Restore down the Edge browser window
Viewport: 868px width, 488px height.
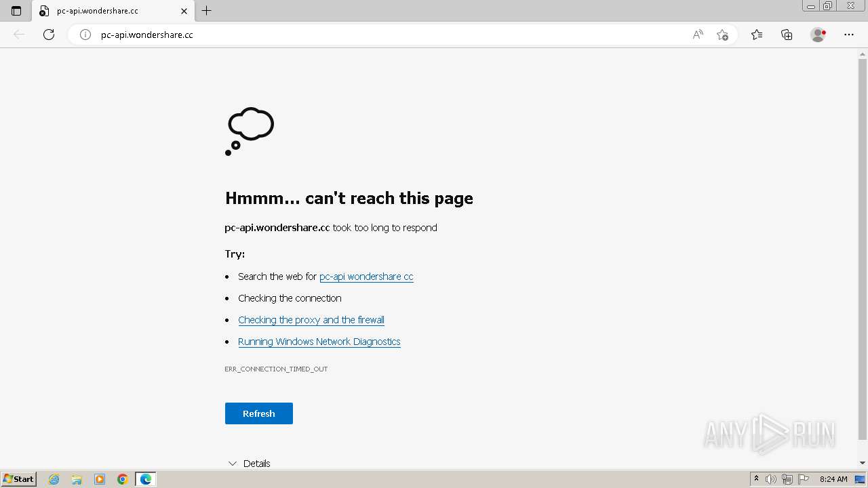click(x=827, y=6)
